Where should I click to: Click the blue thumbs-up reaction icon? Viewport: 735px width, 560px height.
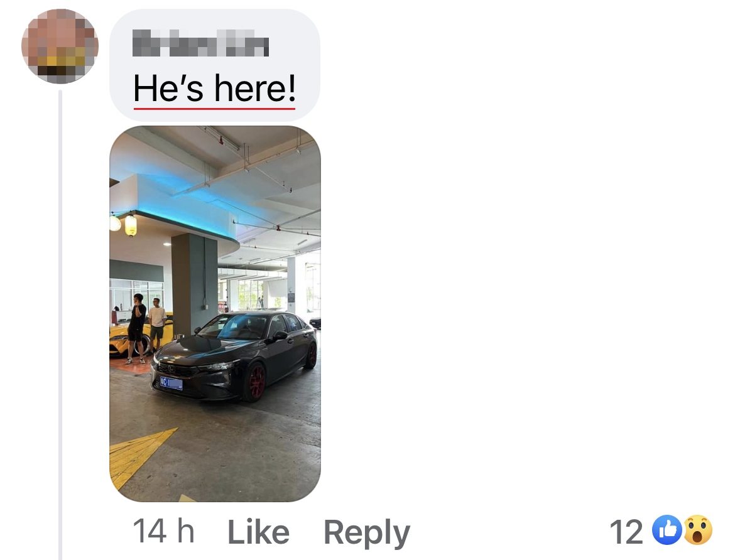point(667,530)
